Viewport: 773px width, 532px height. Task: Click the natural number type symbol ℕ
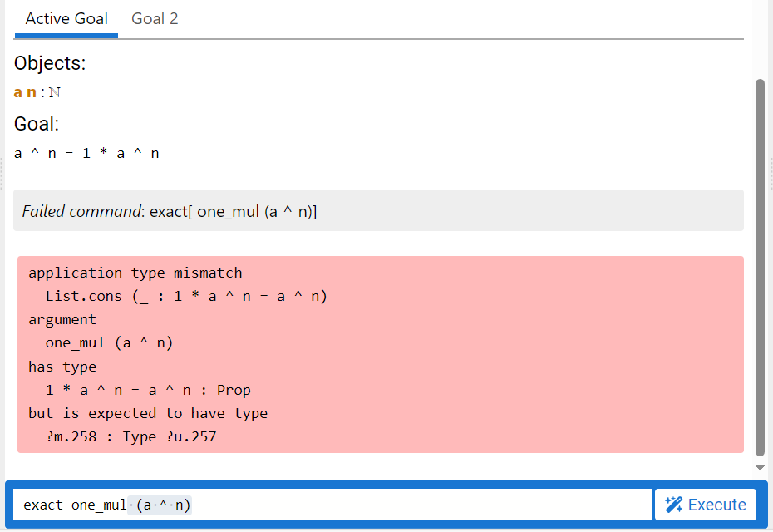(x=55, y=93)
